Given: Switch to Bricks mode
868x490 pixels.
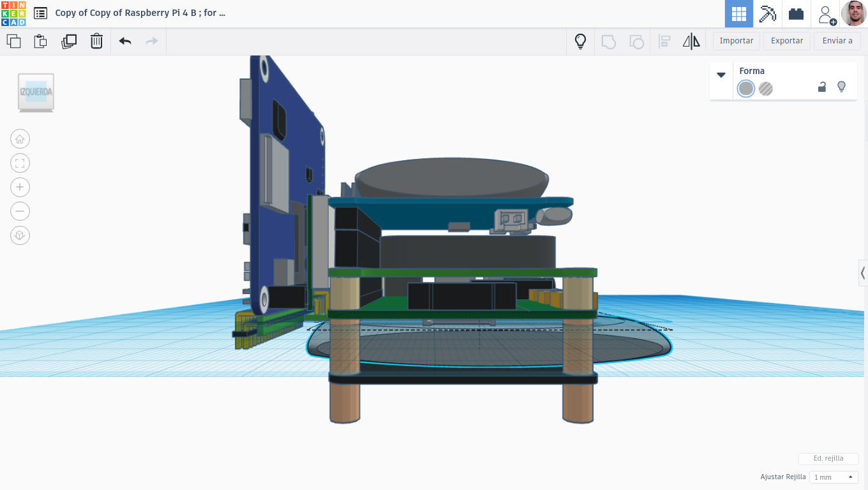Looking at the screenshot, I should (x=796, y=13).
